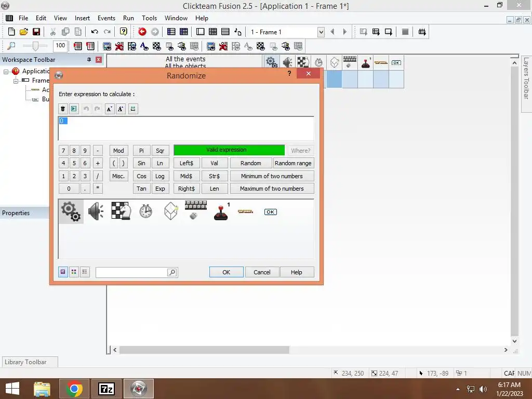This screenshot has width=532, height=399.
Task: Click the red Stop run toolbar icon
Action: point(142,32)
